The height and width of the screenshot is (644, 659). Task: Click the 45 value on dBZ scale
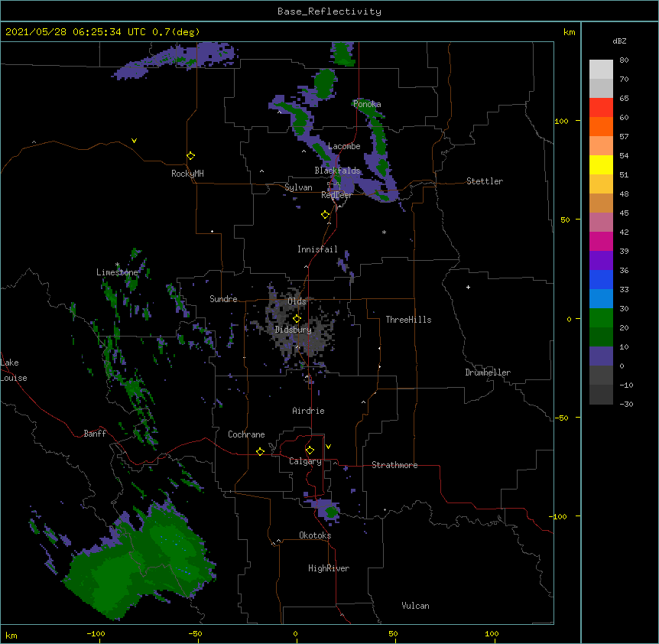click(624, 213)
